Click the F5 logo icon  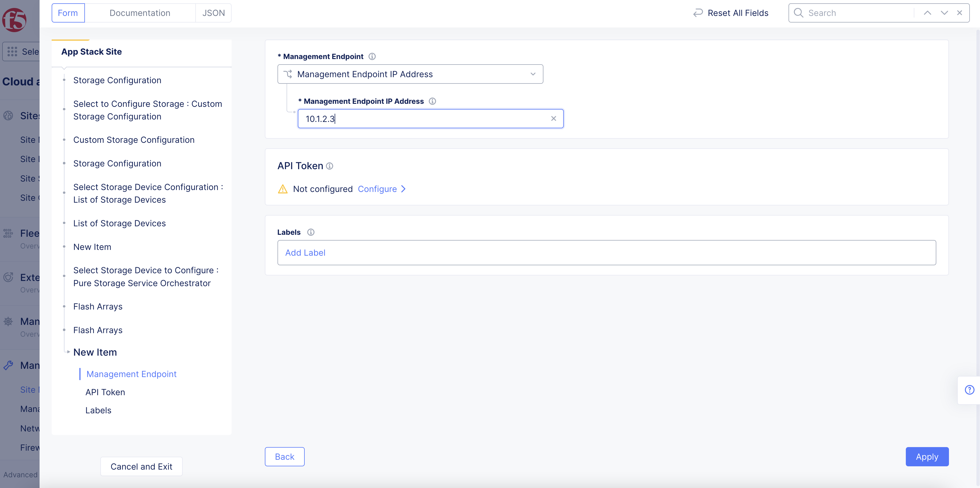pyautogui.click(x=15, y=20)
